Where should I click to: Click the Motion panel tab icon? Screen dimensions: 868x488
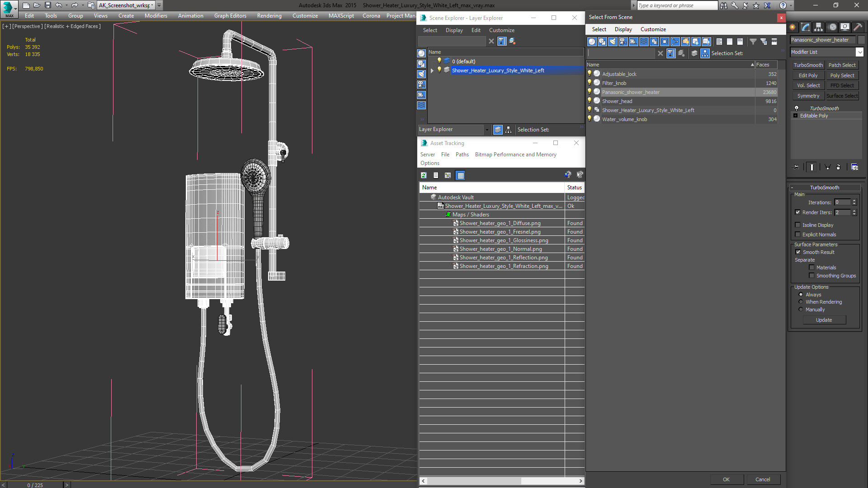pos(832,27)
